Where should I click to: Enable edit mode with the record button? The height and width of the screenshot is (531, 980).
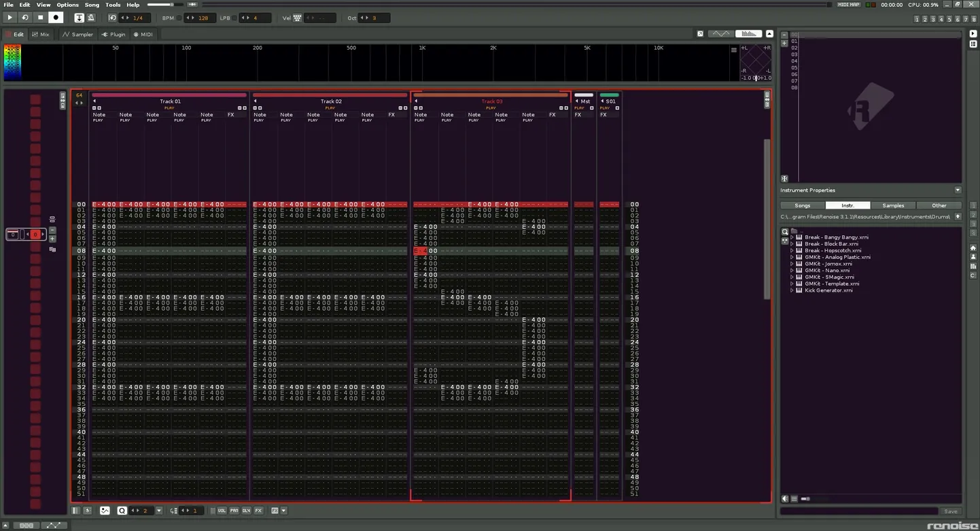click(x=56, y=18)
